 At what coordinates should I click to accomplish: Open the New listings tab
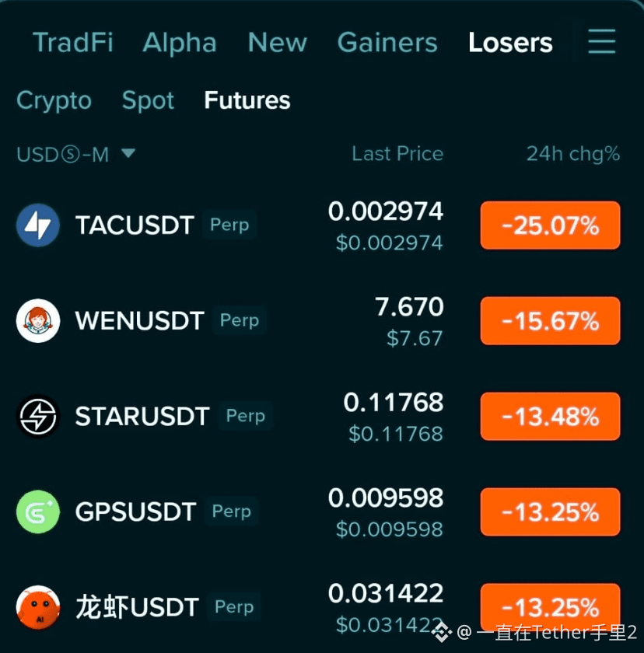[x=277, y=43]
